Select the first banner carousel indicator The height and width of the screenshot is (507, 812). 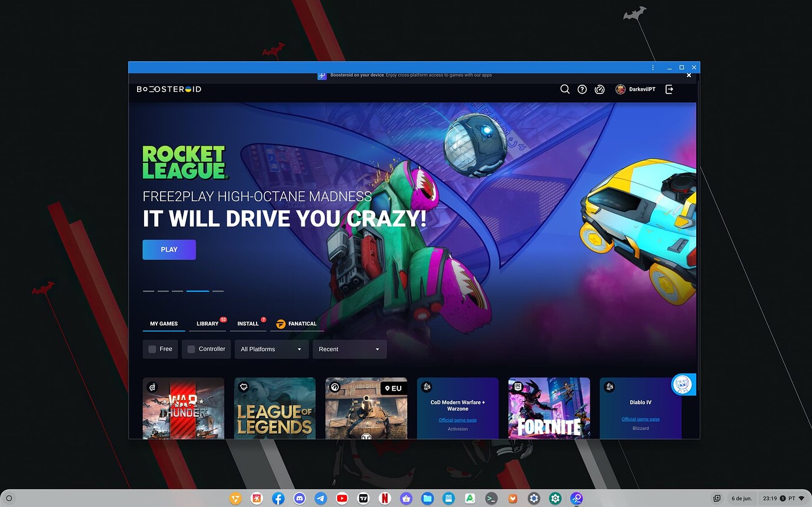[148, 291]
